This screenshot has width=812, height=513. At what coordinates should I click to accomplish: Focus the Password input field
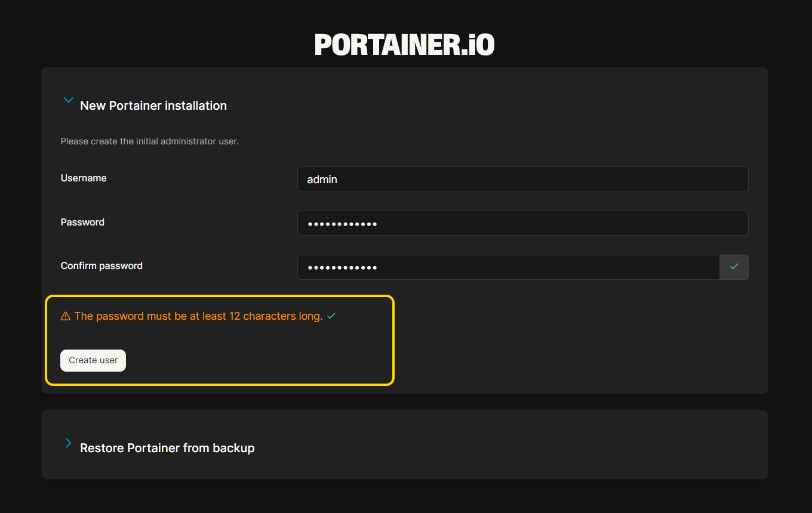click(x=522, y=223)
